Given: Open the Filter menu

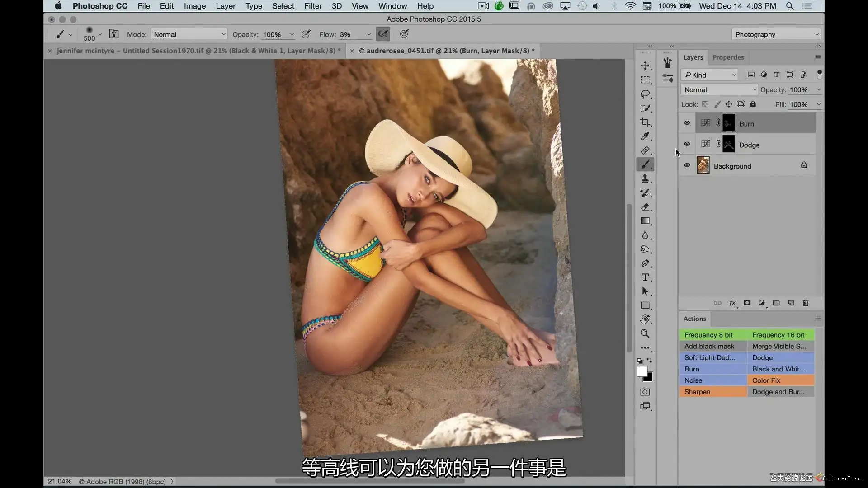Looking at the screenshot, I should coord(312,6).
